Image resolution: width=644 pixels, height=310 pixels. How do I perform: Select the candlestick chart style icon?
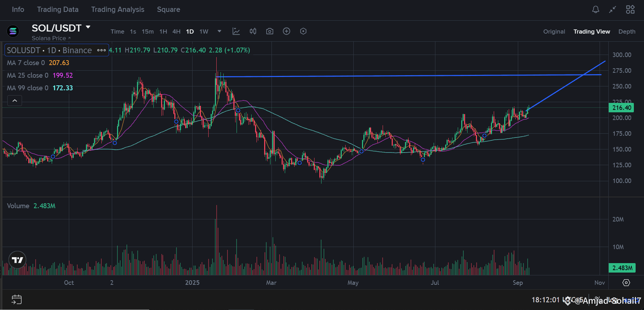point(253,31)
